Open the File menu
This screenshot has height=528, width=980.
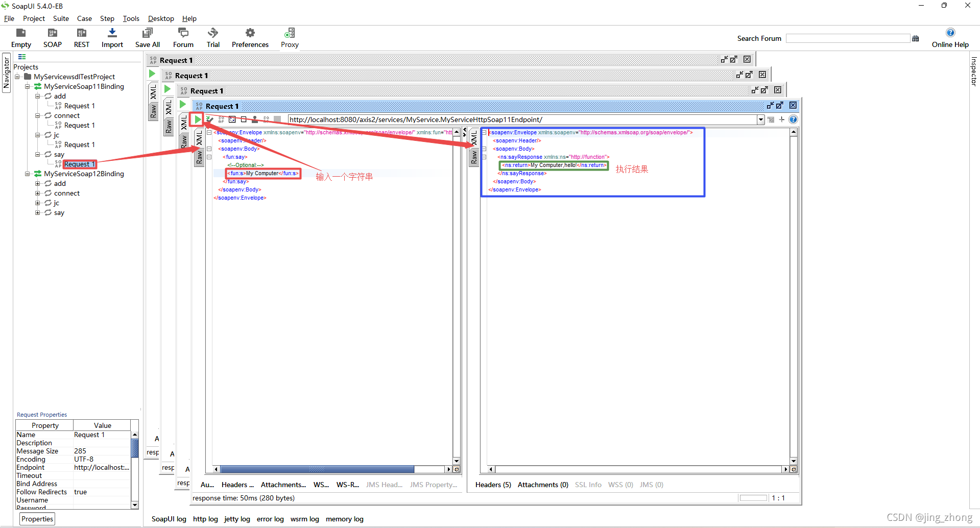(x=9, y=18)
